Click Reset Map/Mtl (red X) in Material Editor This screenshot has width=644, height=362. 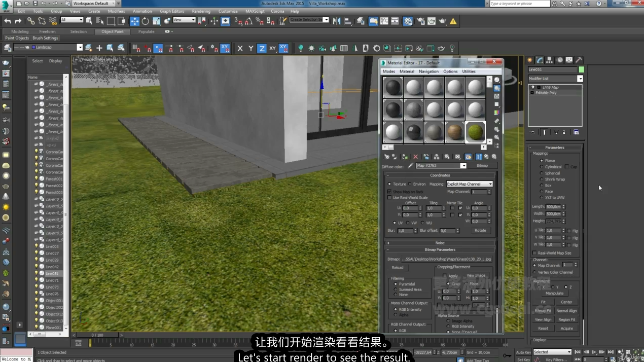click(416, 157)
